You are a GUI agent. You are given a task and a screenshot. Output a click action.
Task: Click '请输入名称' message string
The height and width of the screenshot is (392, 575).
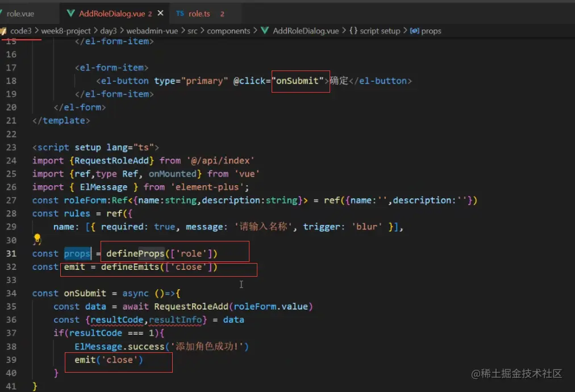pos(263,227)
